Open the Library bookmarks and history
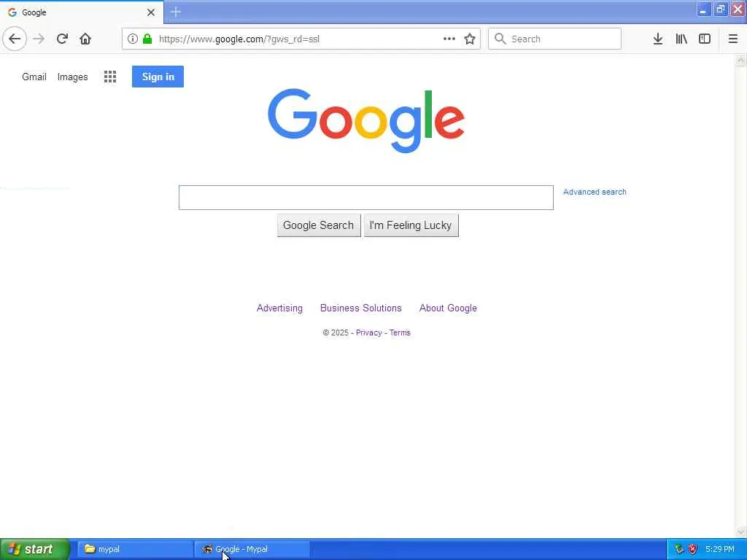This screenshot has height=560, width=747. (x=681, y=39)
